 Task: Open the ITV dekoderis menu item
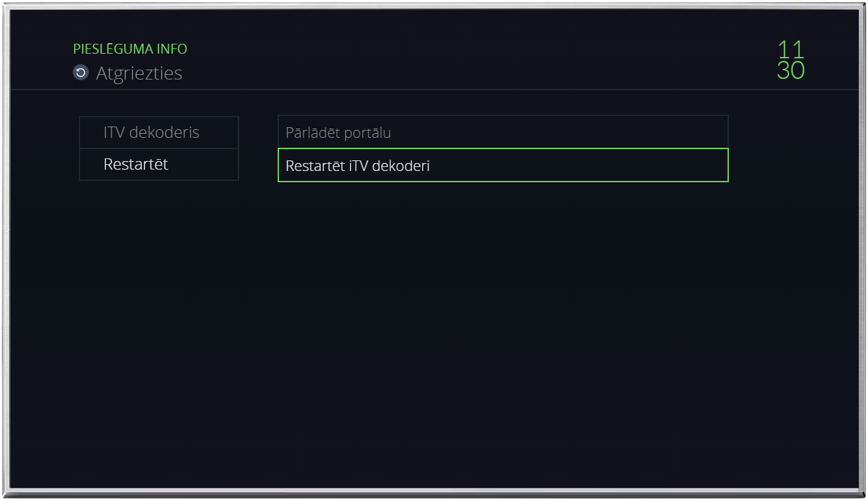159,133
